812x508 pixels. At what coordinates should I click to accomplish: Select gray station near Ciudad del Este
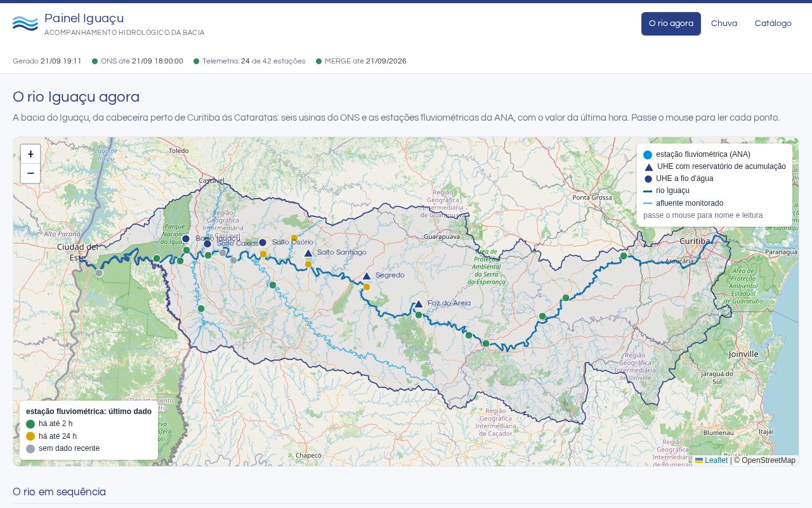(99, 273)
